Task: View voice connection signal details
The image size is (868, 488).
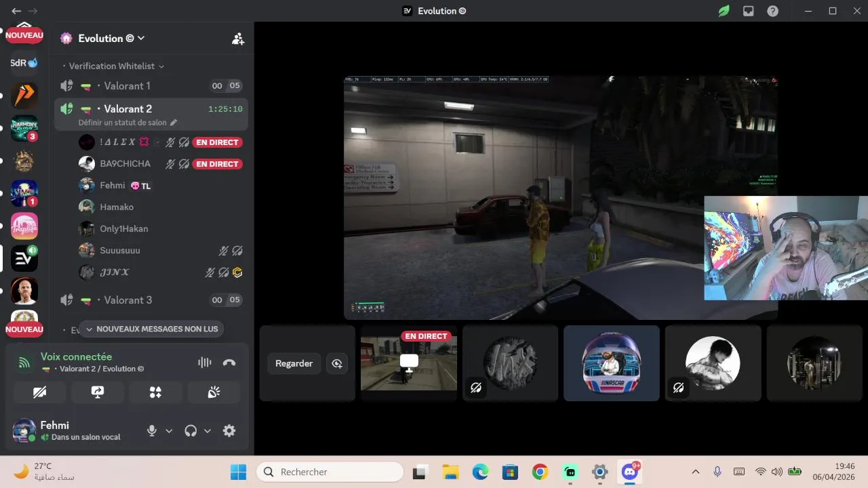Action: click(24, 363)
